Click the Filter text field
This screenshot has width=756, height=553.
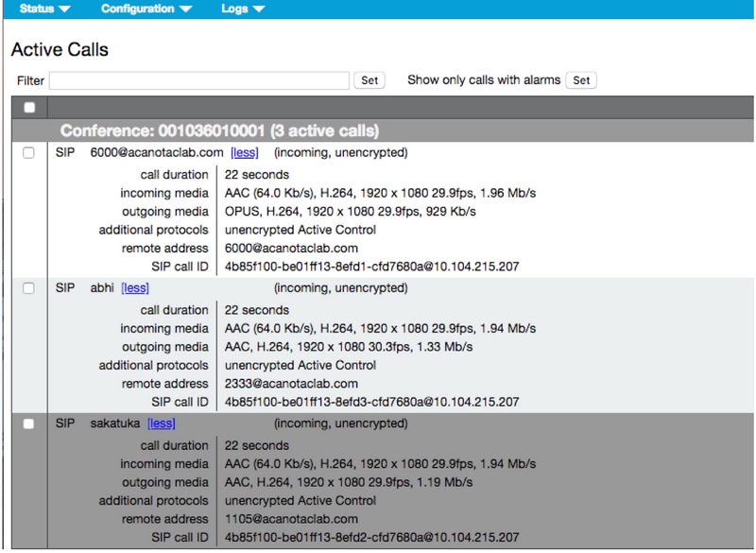click(199, 80)
